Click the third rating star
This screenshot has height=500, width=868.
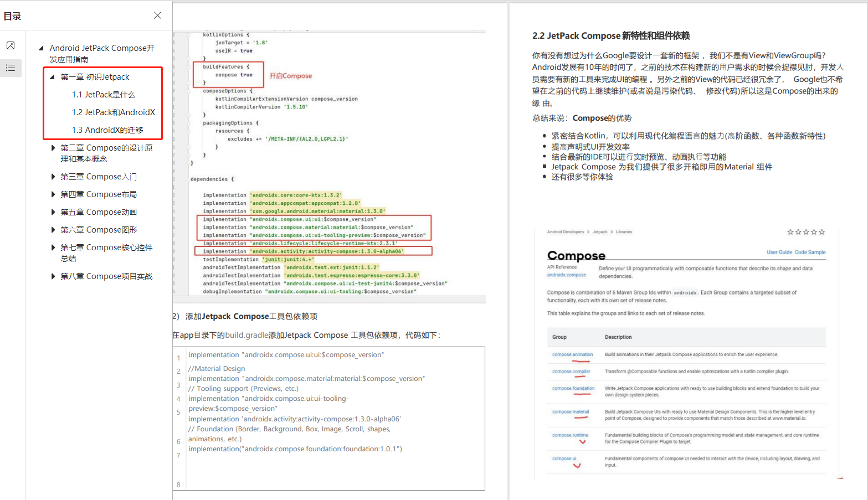[x=806, y=232]
